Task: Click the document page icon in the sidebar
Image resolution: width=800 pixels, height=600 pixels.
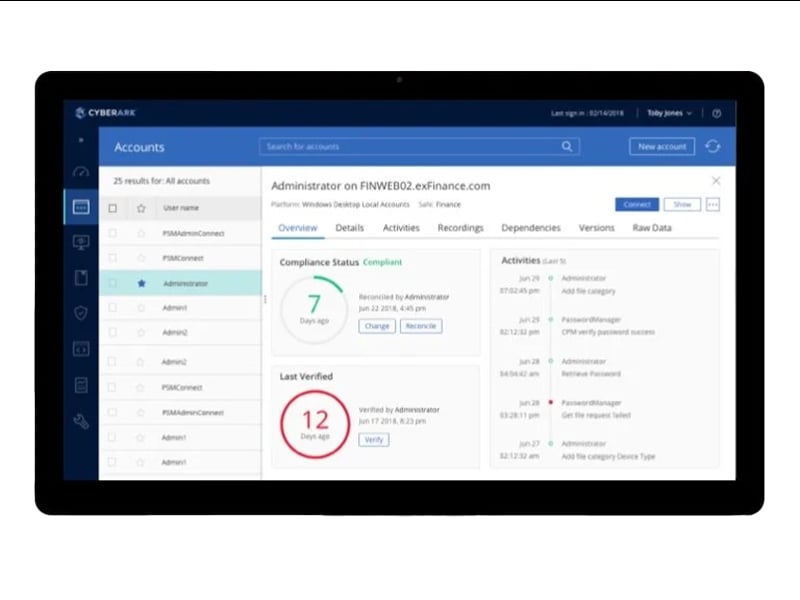Action: pos(81,278)
